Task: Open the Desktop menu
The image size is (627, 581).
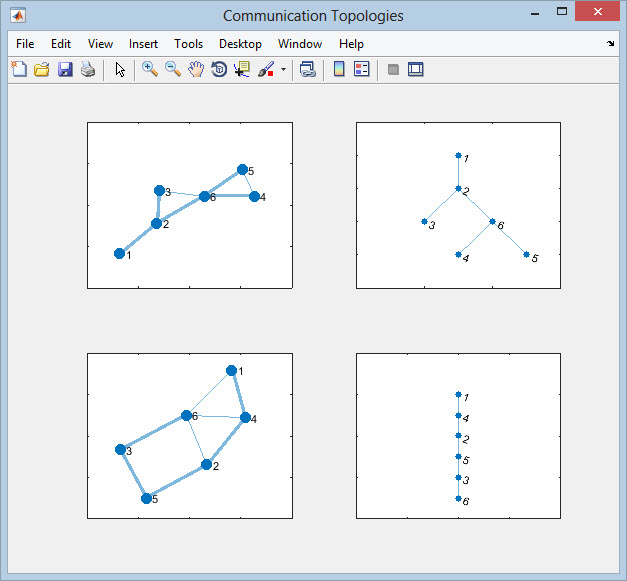Action: (240, 44)
